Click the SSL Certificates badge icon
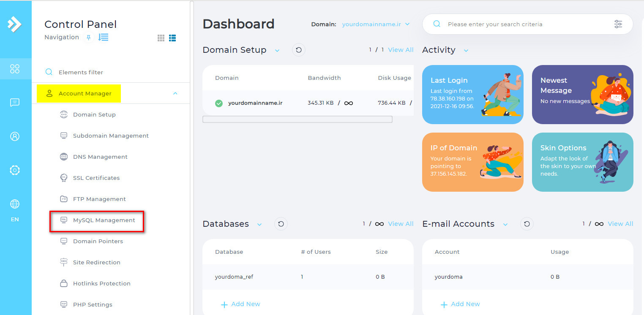This screenshot has width=644, height=315. click(x=64, y=178)
